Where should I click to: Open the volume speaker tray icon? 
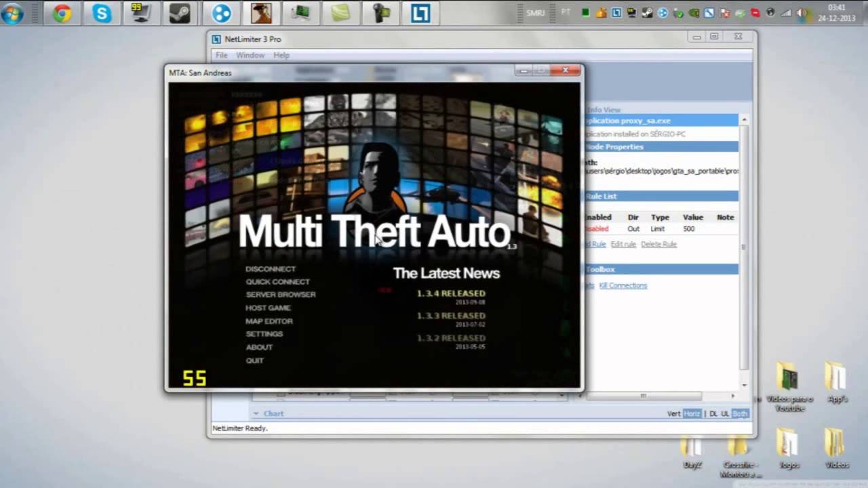click(x=802, y=13)
